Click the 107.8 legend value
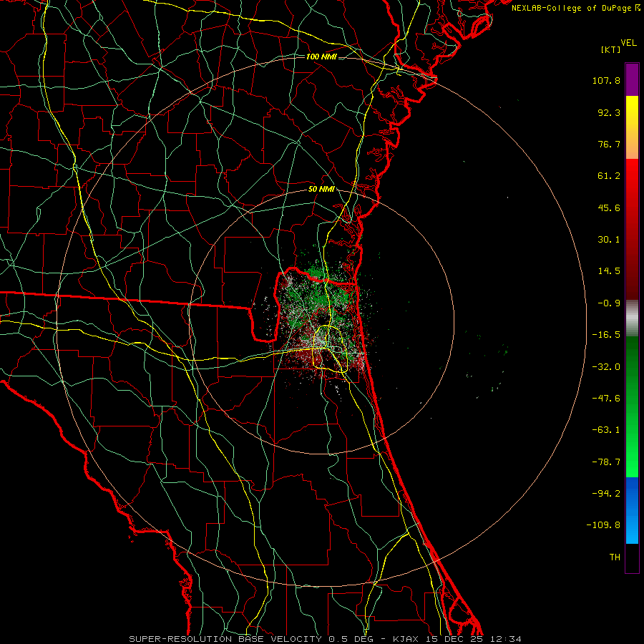This screenshot has height=644, width=644. tap(606, 80)
